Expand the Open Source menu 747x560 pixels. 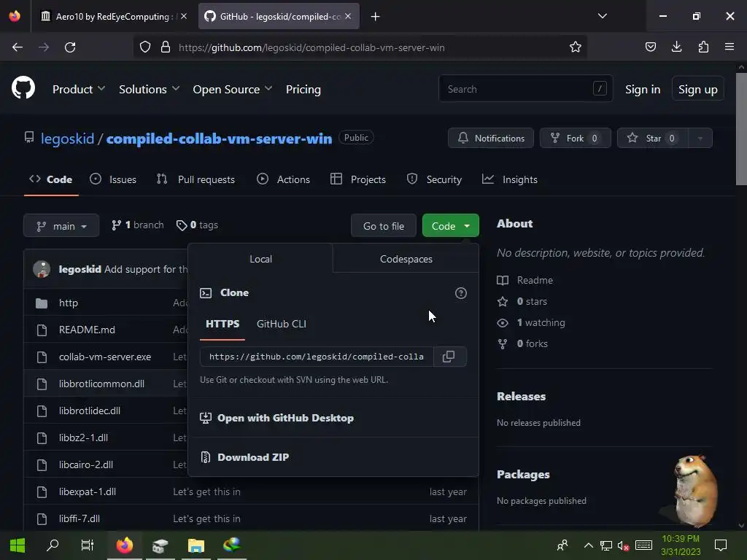point(232,89)
